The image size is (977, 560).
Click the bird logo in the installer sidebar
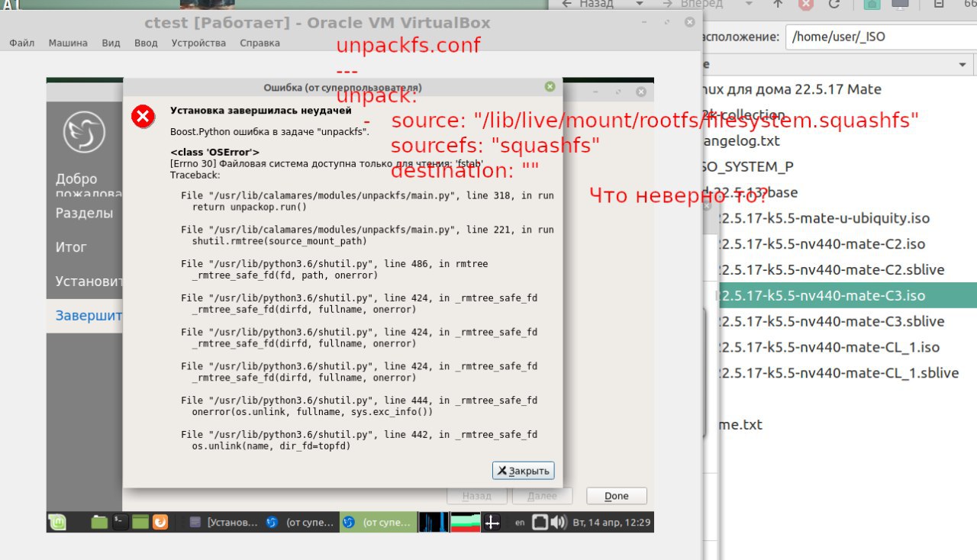(84, 131)
